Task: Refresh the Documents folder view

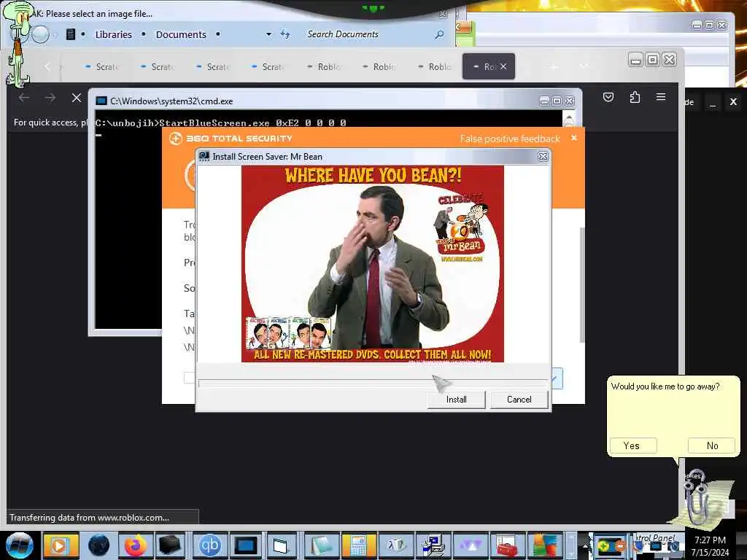Action: 285,34
